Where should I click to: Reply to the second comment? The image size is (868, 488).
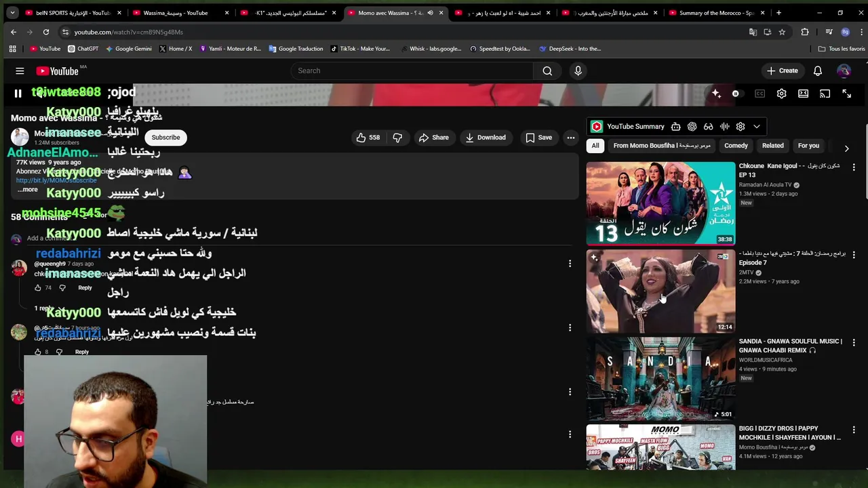point(82,352)
